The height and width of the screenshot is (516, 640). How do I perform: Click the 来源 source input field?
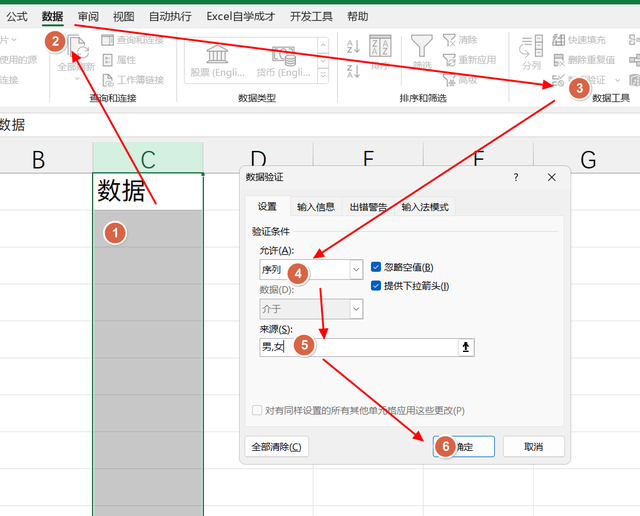pos(359,347)
